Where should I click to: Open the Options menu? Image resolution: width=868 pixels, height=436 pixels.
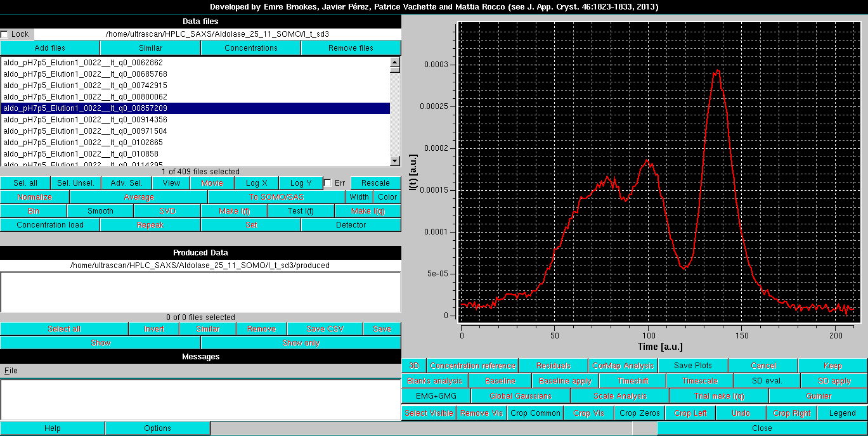click(x=157, y=428)
